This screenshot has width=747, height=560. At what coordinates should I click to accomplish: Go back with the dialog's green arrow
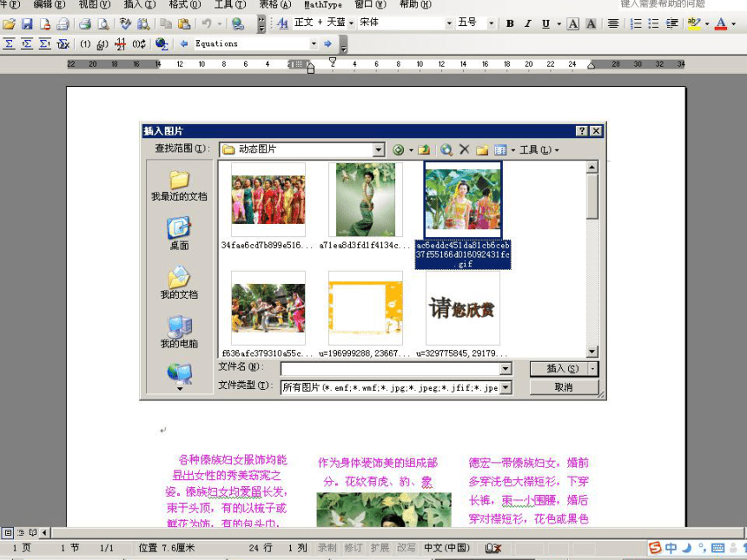pos(398,150)
